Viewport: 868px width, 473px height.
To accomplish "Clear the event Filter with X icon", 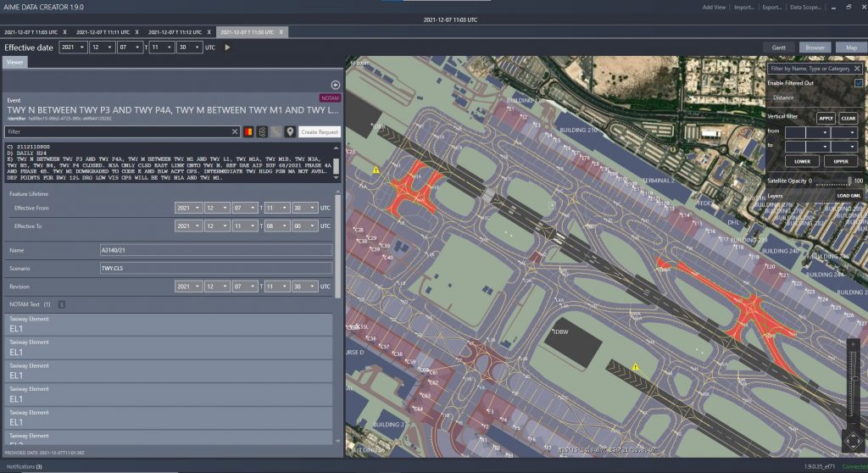I will (x=235, y=132).
